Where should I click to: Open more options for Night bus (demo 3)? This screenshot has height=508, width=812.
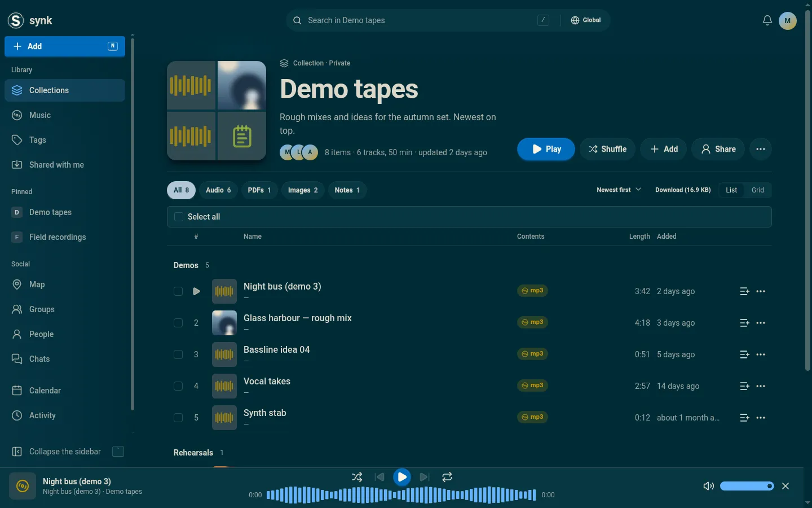(761, 291)
